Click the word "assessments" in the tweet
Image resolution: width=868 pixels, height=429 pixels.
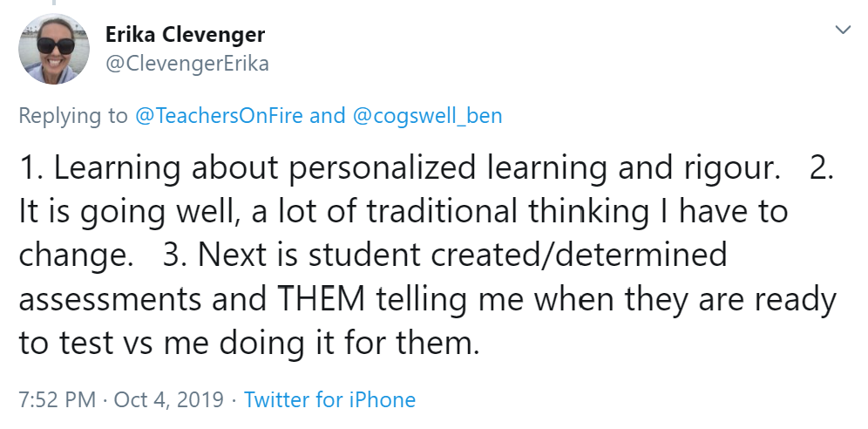(x=110, y=300)
